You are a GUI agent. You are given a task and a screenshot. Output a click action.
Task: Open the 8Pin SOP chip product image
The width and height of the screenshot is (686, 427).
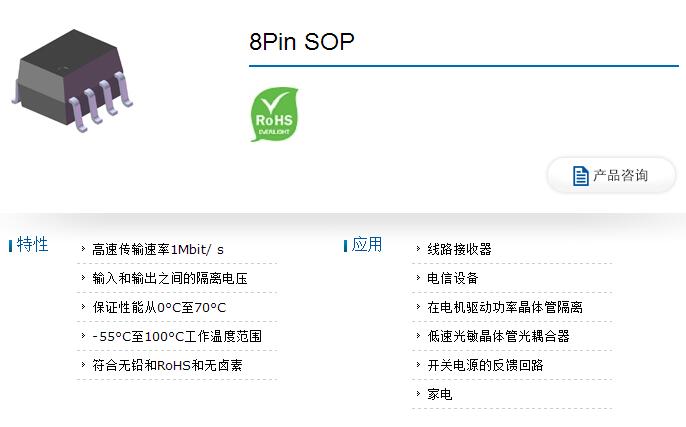pyautogui.click(x=72, y=80)
